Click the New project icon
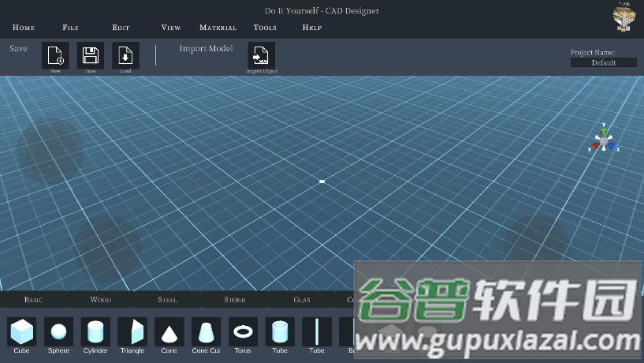This screenshot has width=644, height=363. pos(55,55)
